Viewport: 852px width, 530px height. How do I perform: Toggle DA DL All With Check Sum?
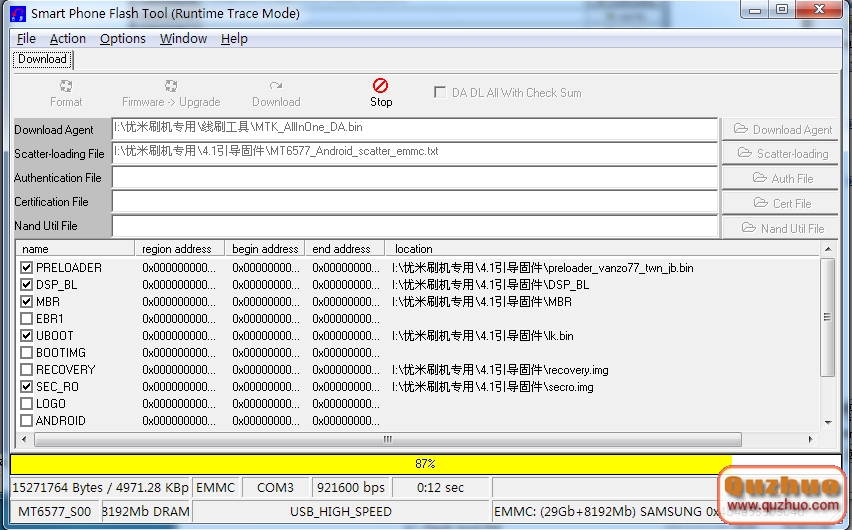coord(440,92)
